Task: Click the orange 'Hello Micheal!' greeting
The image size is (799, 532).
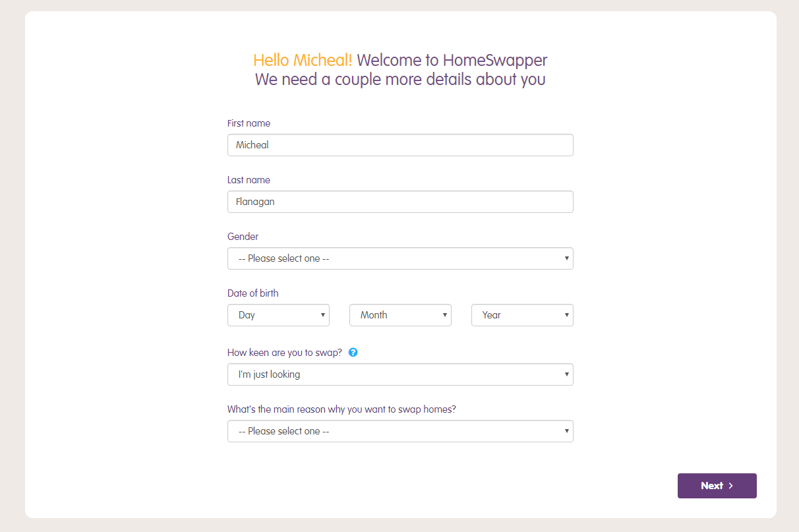Action: [x=303, y=60]
